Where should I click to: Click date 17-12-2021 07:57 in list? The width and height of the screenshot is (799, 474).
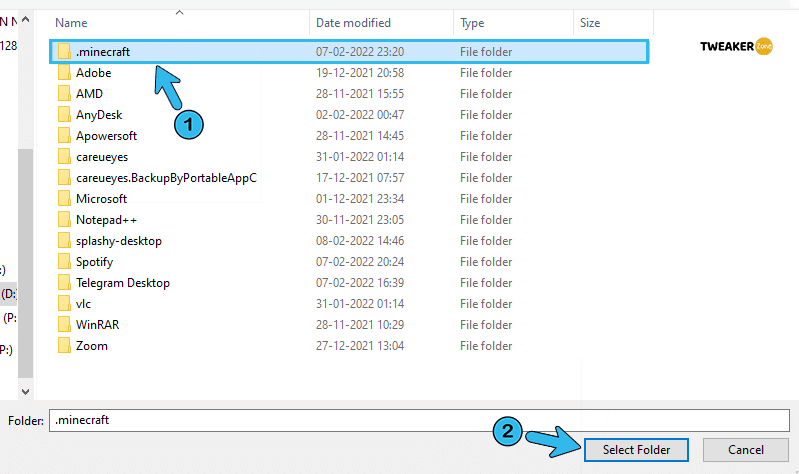pos(360,178)
